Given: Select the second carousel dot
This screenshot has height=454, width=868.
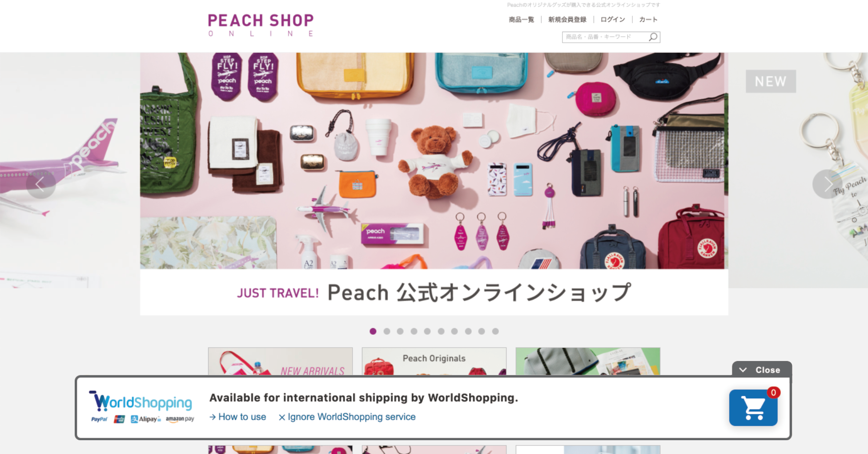Looking at the screenshot, I should pos(387,331).
